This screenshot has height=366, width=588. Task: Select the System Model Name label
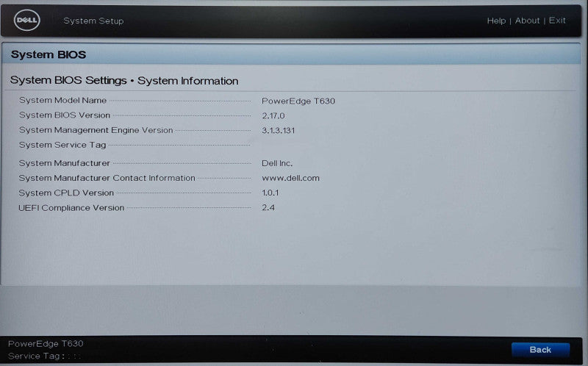tap(62, 100)
